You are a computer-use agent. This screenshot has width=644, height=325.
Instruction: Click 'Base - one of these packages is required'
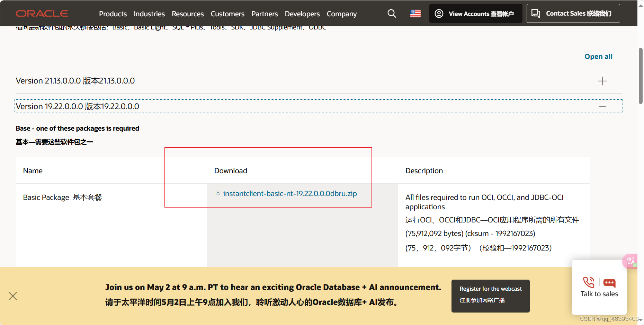[77, 129]
